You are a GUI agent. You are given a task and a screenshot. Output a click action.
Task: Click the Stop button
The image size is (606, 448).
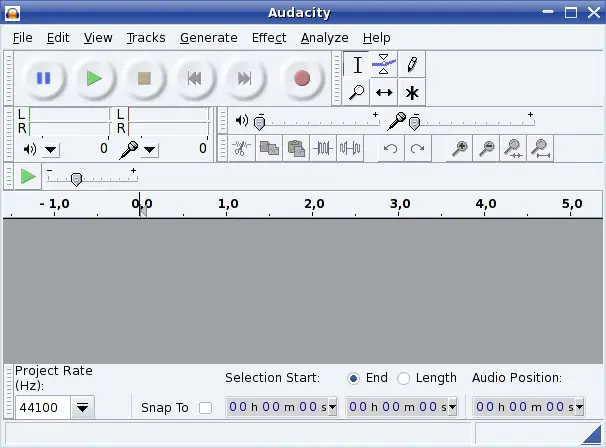pyautogui.click(x=144, y=78)
